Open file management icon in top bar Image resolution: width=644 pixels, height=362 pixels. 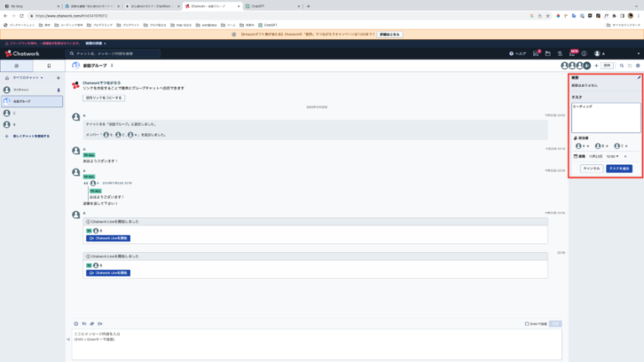[x=548, y=54]
